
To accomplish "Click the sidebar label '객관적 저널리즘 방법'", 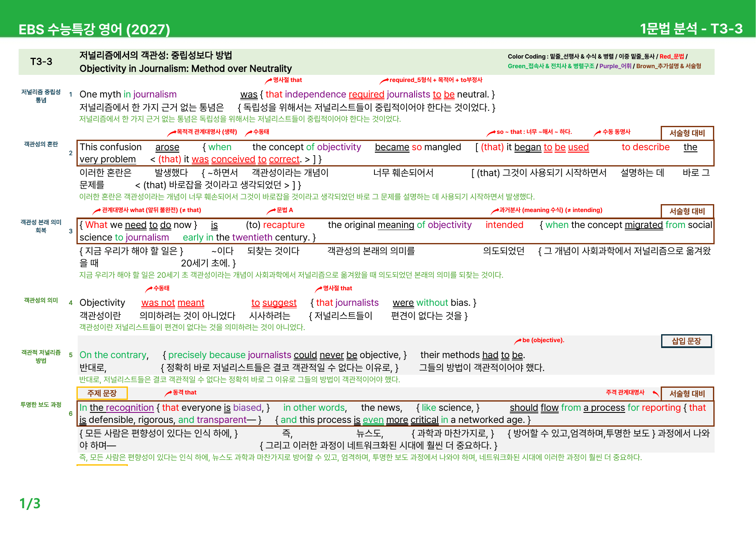I will [x=41, y=356].
